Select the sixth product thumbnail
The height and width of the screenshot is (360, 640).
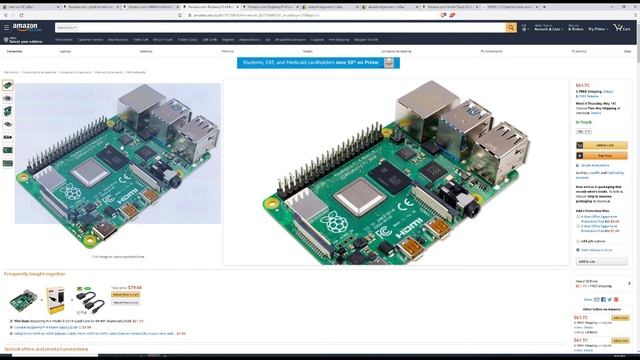click(x=8, y=150)
